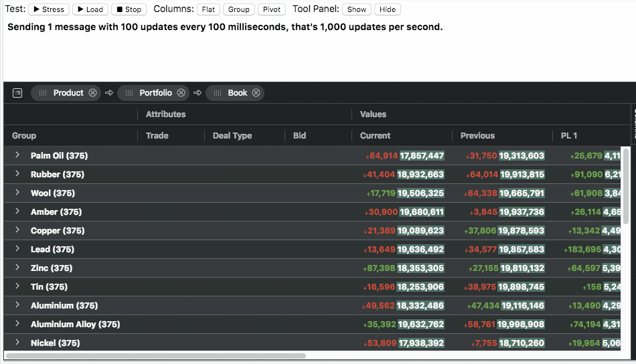Hide the tool panel
The image size is (636, 364).
coord(388,9)
